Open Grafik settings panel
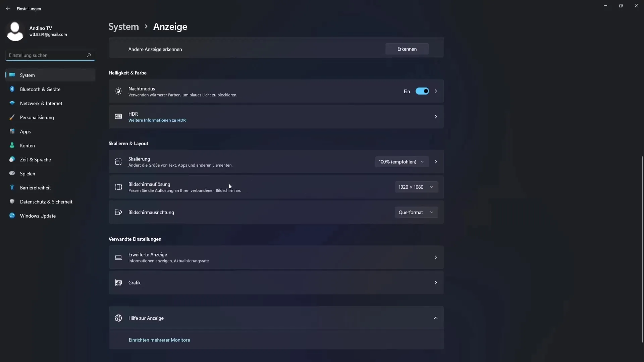The image size is (644, 362). click(x=276, y=283)
